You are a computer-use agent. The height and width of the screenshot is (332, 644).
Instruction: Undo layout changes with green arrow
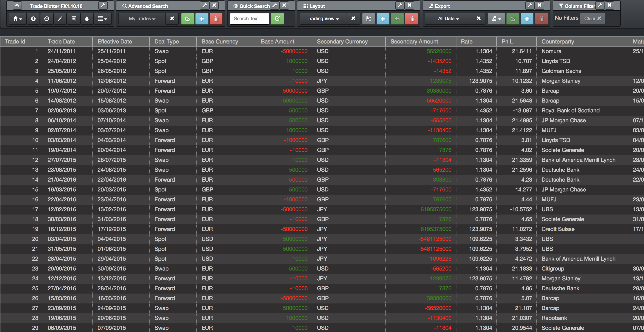(397, 18)
